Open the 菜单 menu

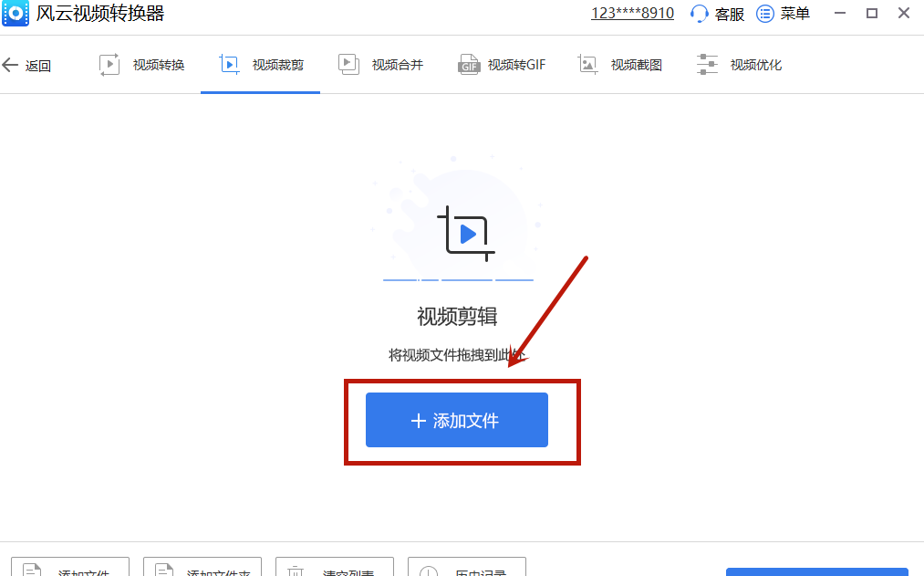coord(783,14)
